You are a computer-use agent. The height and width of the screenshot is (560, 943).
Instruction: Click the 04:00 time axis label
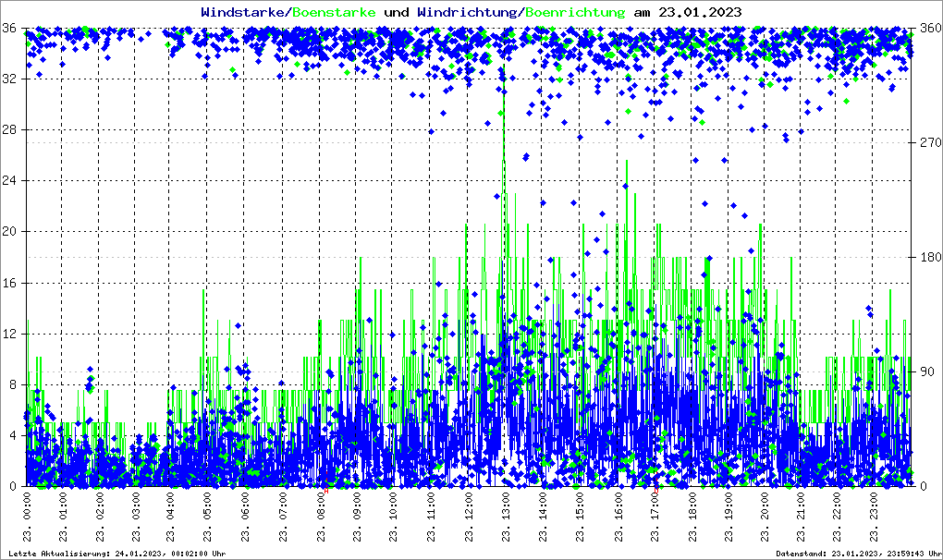click(171, 517)
